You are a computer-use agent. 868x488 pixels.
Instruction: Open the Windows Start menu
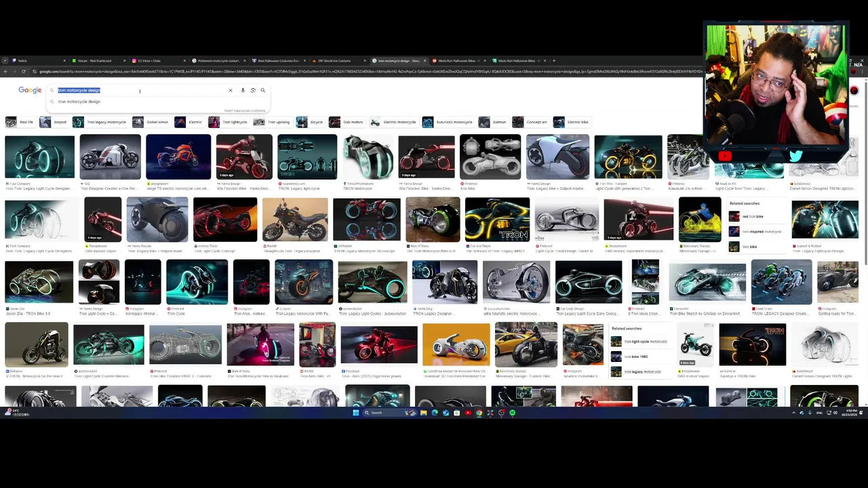pos(355,413)
